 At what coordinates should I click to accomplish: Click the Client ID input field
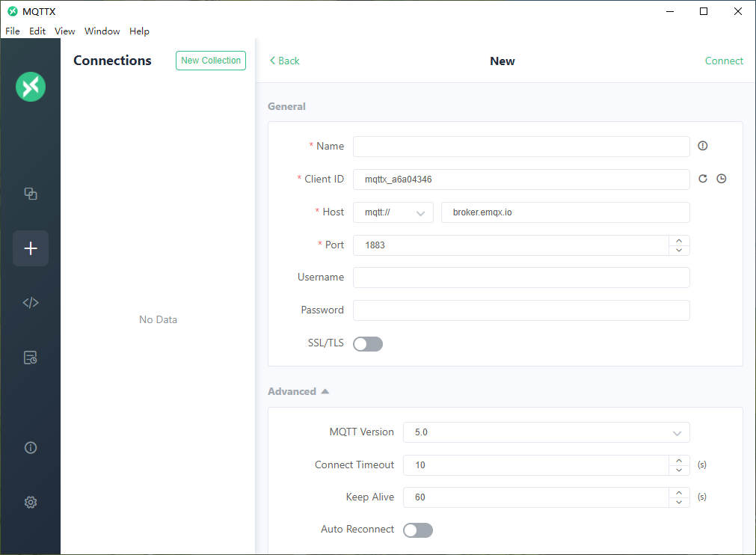coord(521,180)
